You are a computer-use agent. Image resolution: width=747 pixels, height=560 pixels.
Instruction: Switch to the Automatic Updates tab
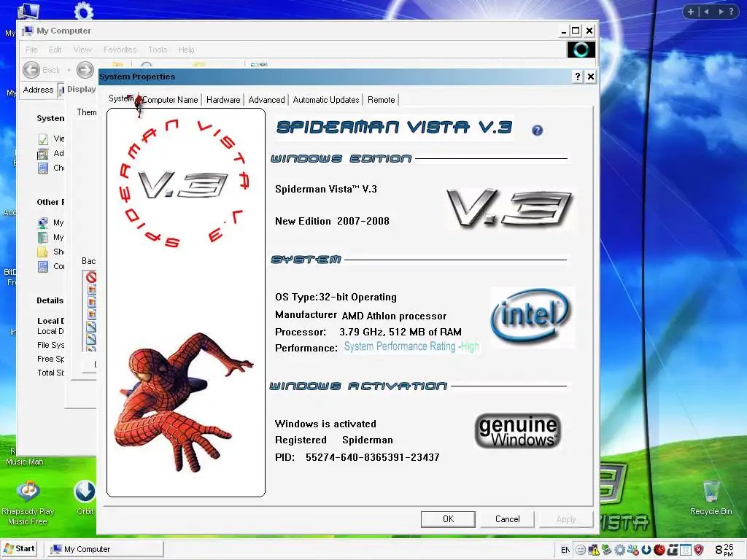click(326, 100)
